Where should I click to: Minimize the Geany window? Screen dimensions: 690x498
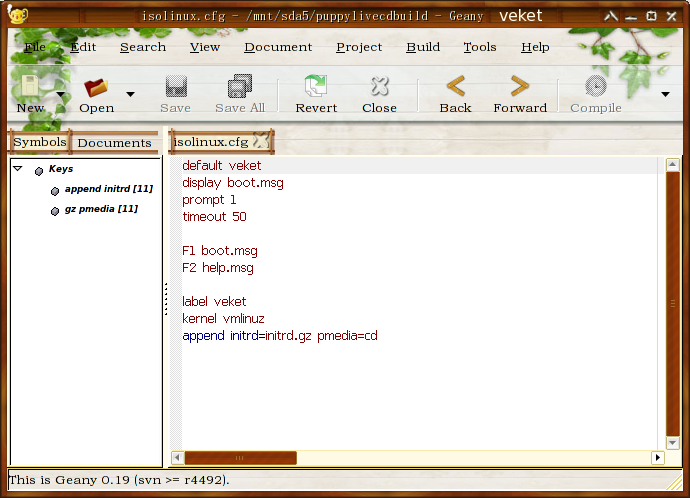point(631,17)
